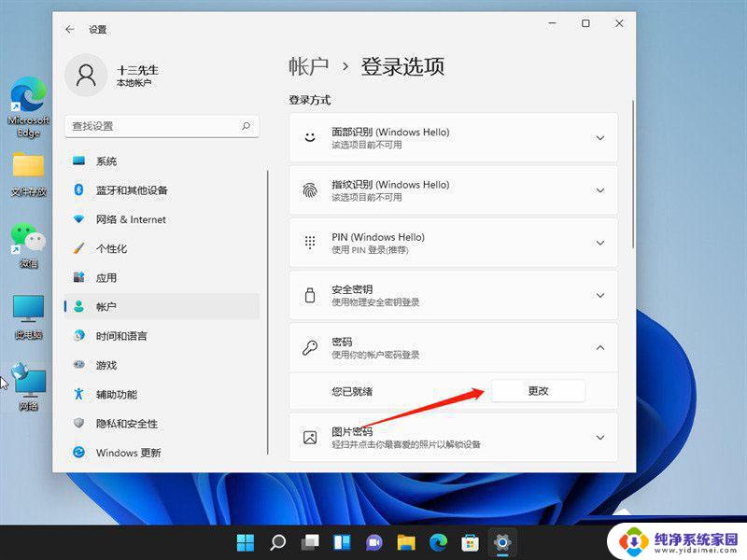Select the 微信 desktop shortcut

click(x=28, y=245)
